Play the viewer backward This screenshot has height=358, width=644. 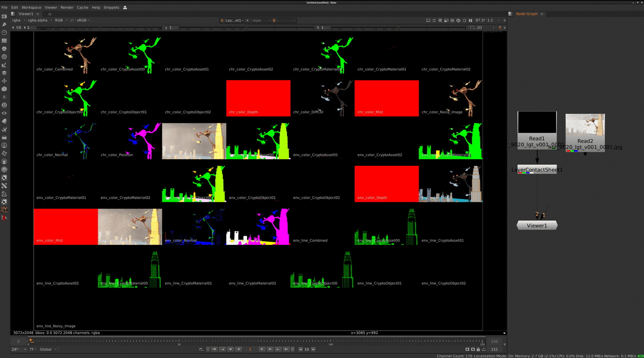(x=239, y=349)
